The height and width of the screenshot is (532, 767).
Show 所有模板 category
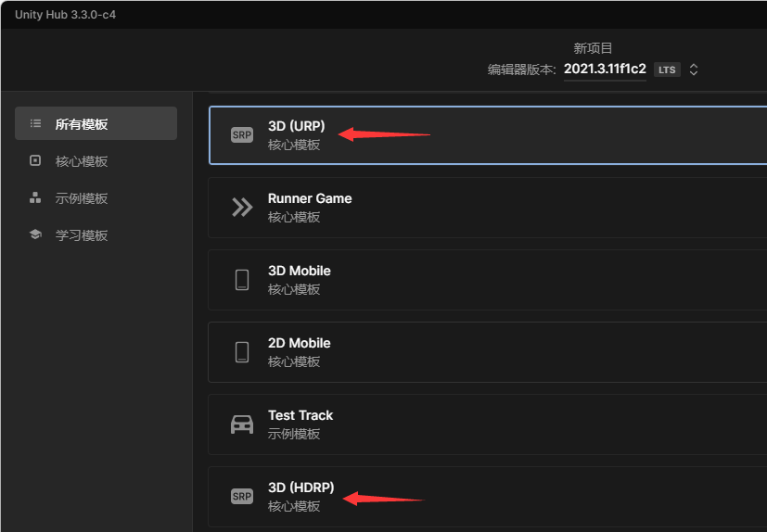(x=82, y=124)
